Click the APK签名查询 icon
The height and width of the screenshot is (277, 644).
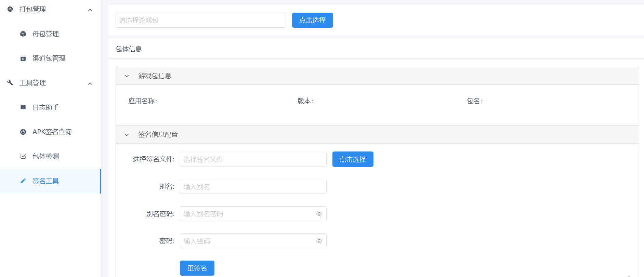click(23, 132)
